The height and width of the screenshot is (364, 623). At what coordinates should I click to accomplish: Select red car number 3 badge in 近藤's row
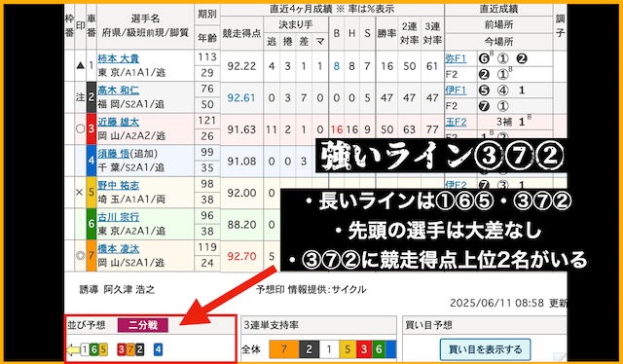tap(91, 129)
